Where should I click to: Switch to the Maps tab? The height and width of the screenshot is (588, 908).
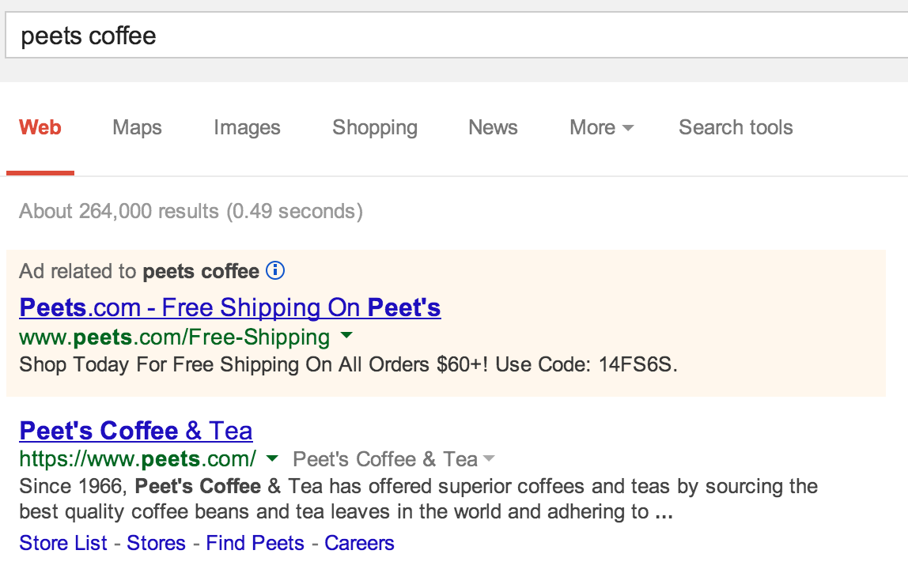pos(138,127)
